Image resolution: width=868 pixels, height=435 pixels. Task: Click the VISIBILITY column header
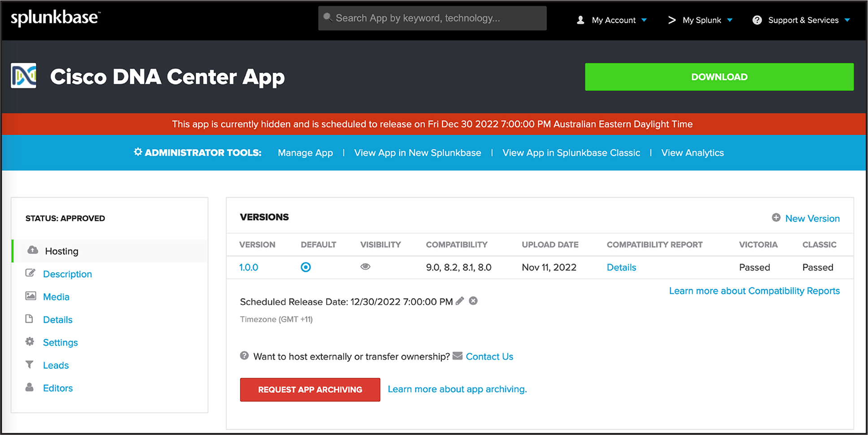pyautogui.click(x=380, y=245)
